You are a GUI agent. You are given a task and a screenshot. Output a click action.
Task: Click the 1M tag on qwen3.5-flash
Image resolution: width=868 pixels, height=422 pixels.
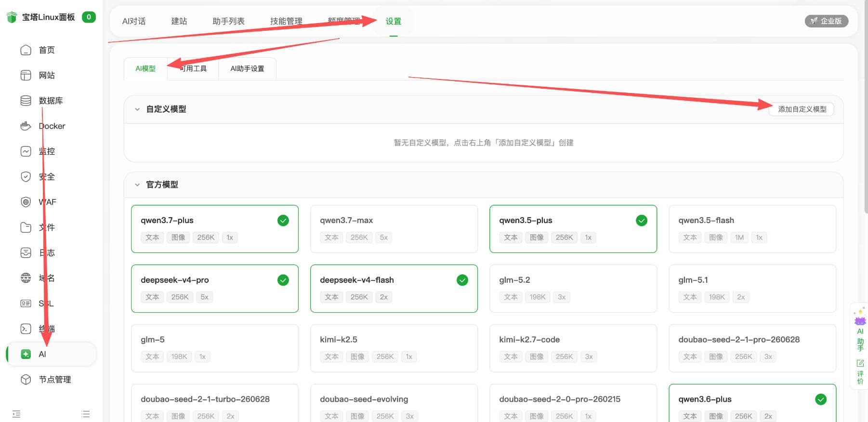[x=739, y=237]
